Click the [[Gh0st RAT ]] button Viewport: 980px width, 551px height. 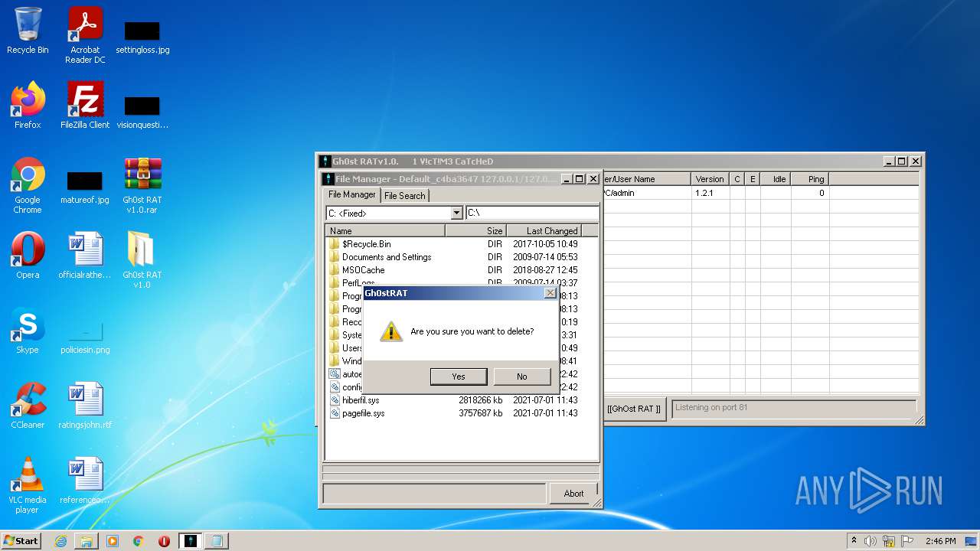(633, 409)
